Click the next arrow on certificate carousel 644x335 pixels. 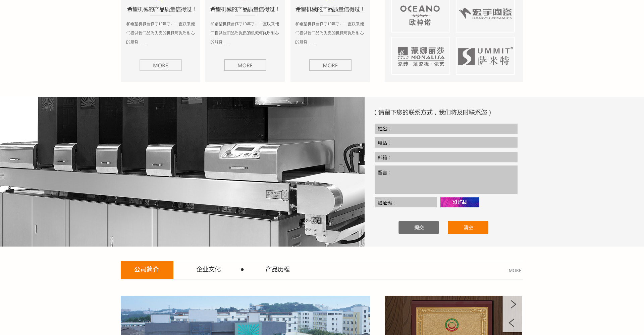[x=513, y=304]
